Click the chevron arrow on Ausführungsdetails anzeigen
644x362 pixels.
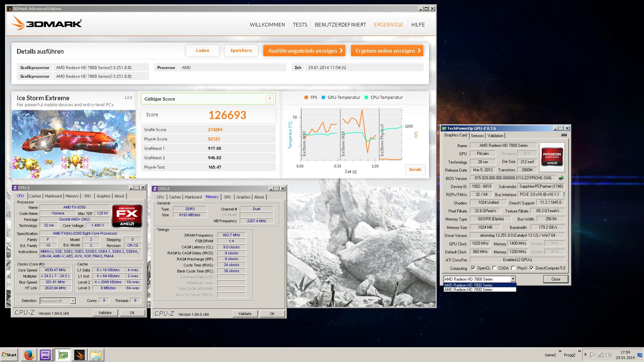click(x=341, y=51)
